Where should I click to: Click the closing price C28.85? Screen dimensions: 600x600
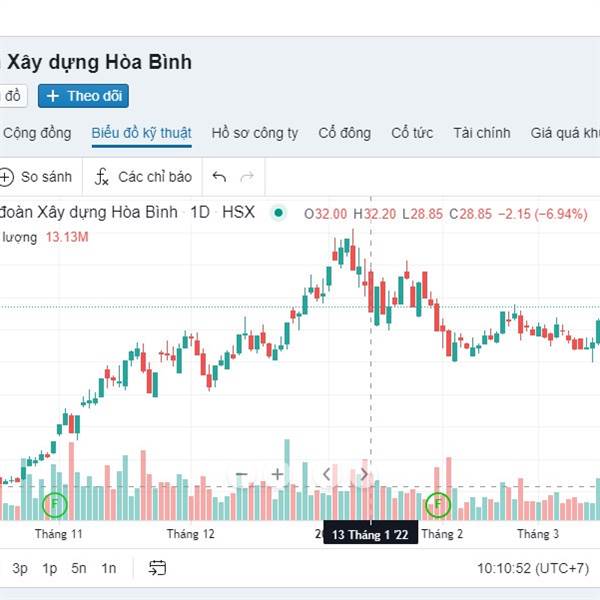(470, 214)
